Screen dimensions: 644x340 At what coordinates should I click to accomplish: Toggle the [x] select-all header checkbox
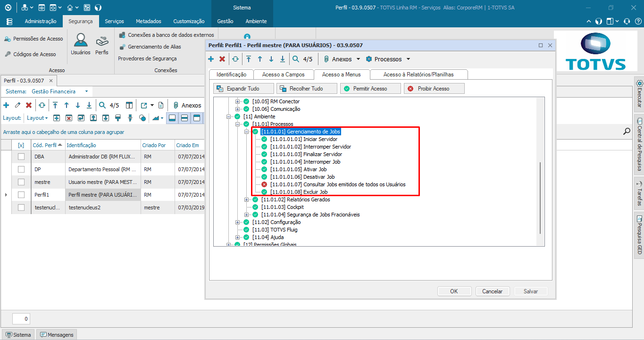(x=21, y=145)
